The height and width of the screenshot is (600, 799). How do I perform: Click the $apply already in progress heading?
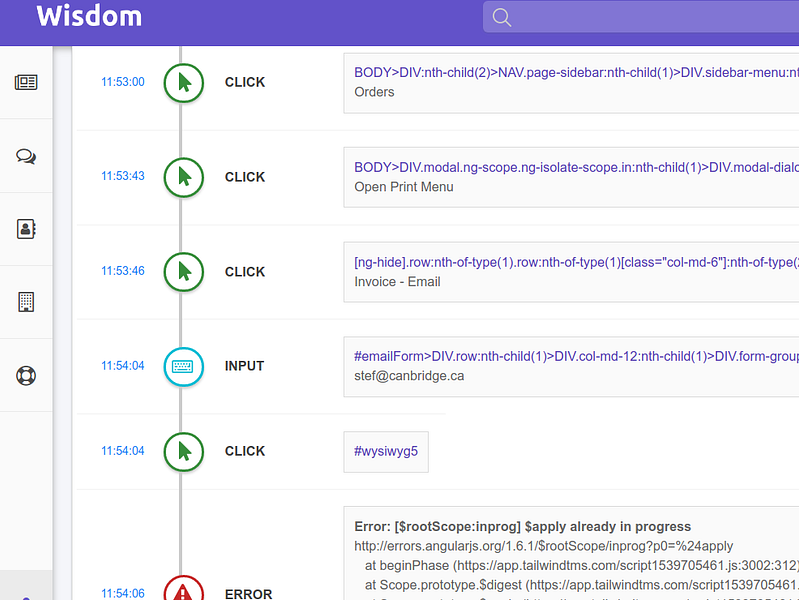coord(522,527)
